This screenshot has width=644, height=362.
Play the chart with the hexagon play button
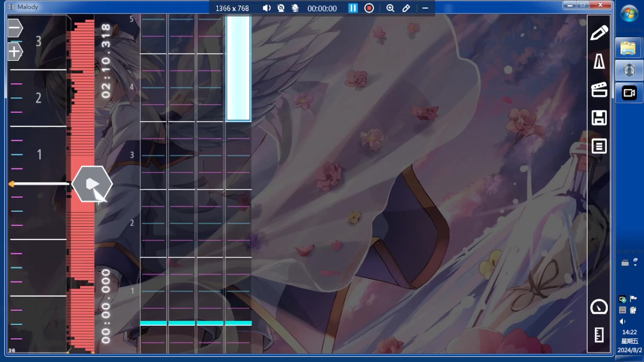[92, 184]
